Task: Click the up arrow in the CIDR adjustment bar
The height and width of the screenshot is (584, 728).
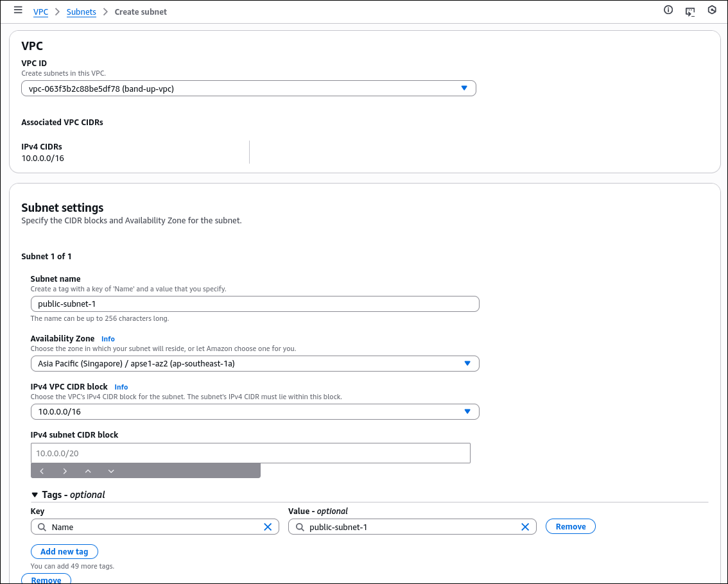Action: click(88, 470)
